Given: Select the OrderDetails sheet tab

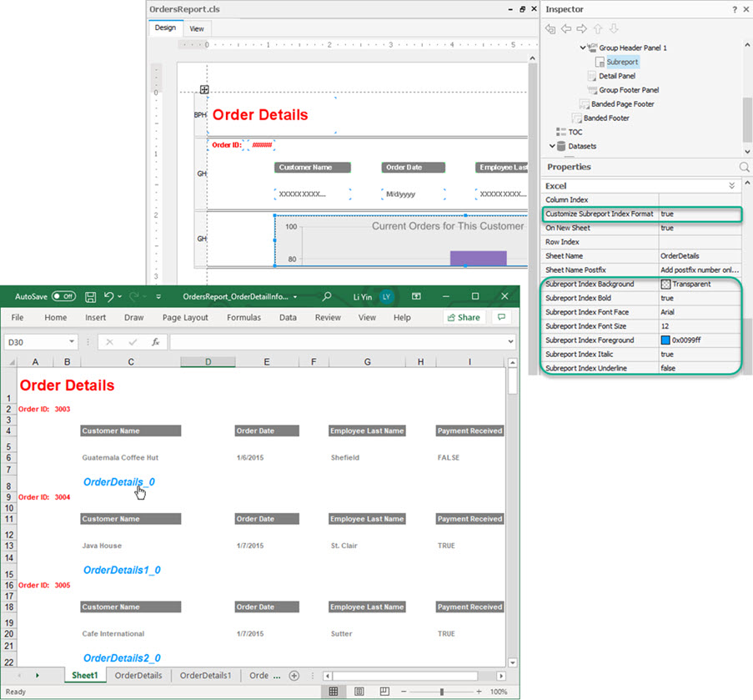Looking at the screenshot, I should 138,676.
